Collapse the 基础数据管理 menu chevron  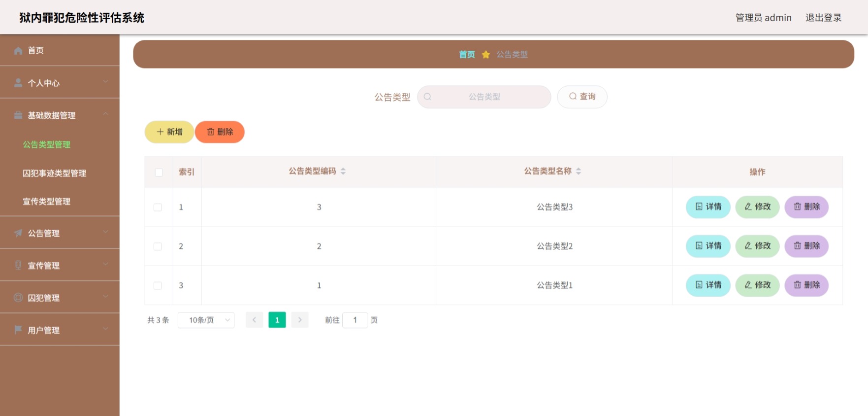tap(105, 114)
